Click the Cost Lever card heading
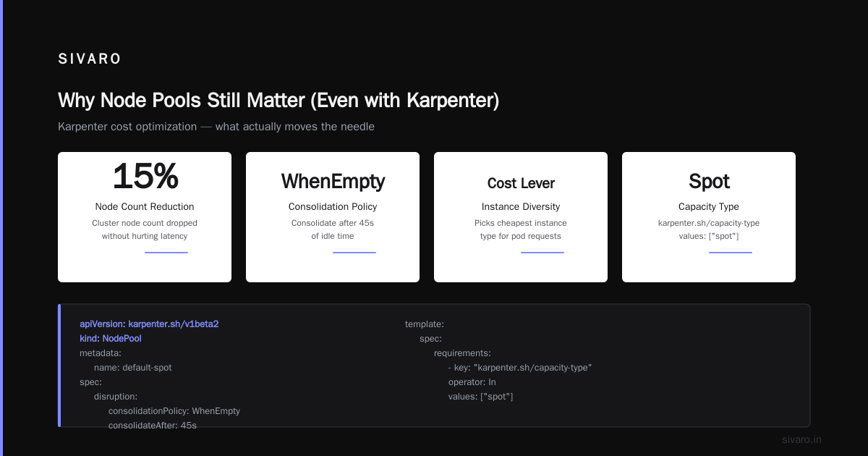Image resolution: width=868 pixels, height=456 pixels. [x=521, y=183]
